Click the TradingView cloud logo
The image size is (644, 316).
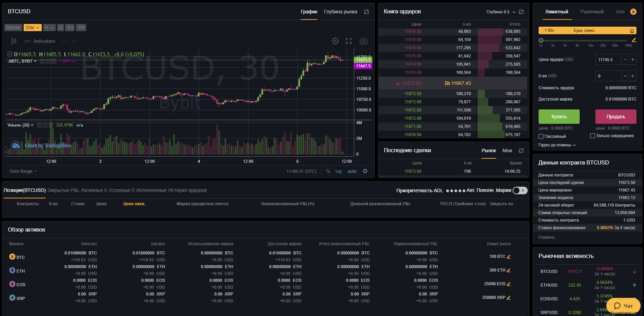tap(15, 146)
